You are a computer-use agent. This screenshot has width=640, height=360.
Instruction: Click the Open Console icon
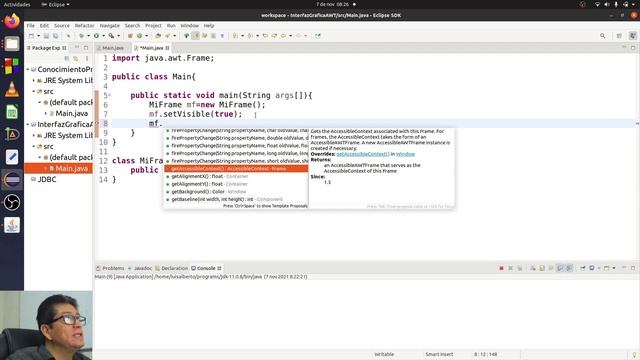(x=607, y=268)
